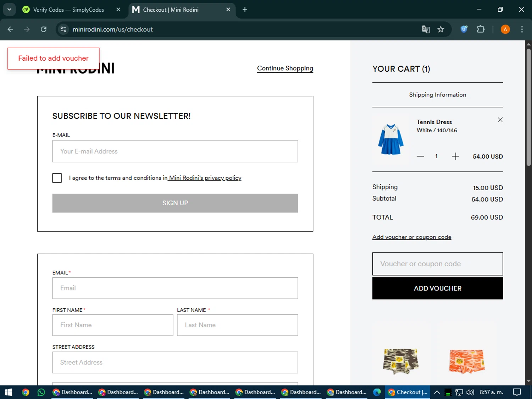Image resolution: width=532 pixels, height=399 pixels.
Task: Click the Failed to add voucher notification
Action: [x=54, y=59]
